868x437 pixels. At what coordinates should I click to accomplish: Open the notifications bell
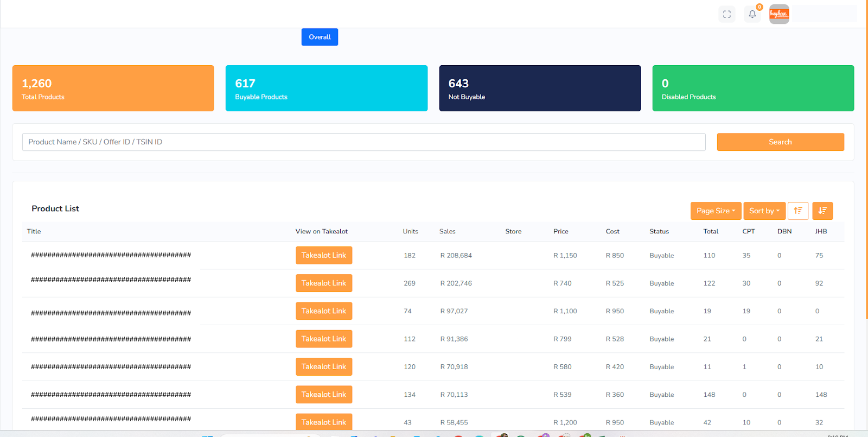tap(752, 15)
